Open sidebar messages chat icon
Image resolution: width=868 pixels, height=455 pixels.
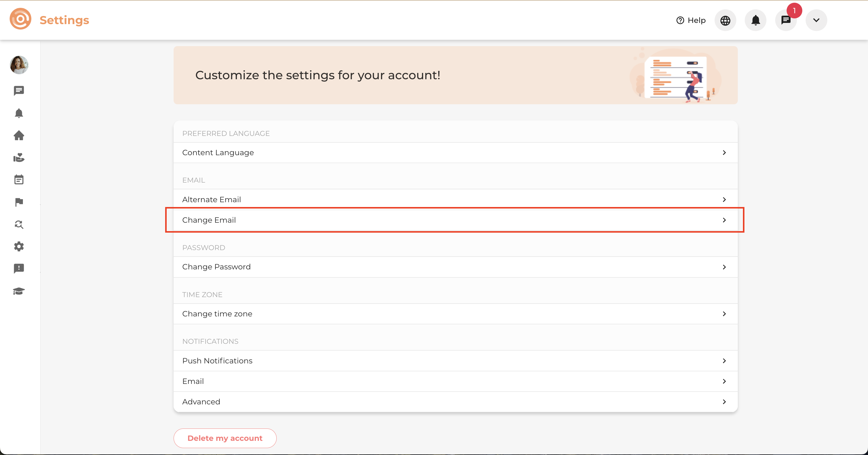click(19, 91)
